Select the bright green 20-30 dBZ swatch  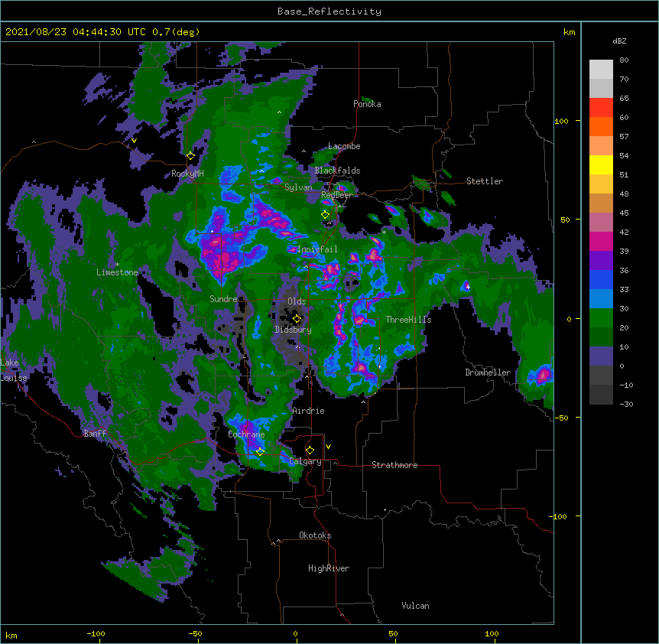[x=601, y=318]
